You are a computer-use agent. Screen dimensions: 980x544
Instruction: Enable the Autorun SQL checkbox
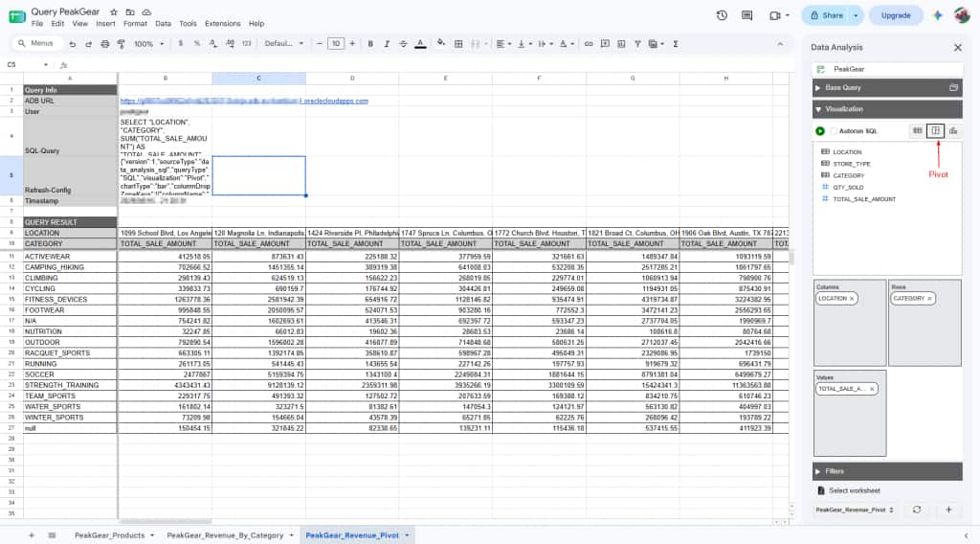[x=834, y=131]
